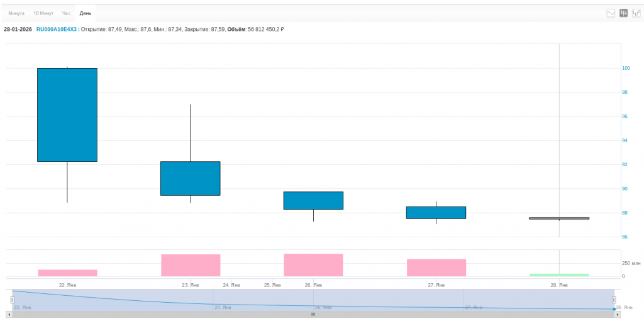Click the right navigator range handle

point(614,300)
